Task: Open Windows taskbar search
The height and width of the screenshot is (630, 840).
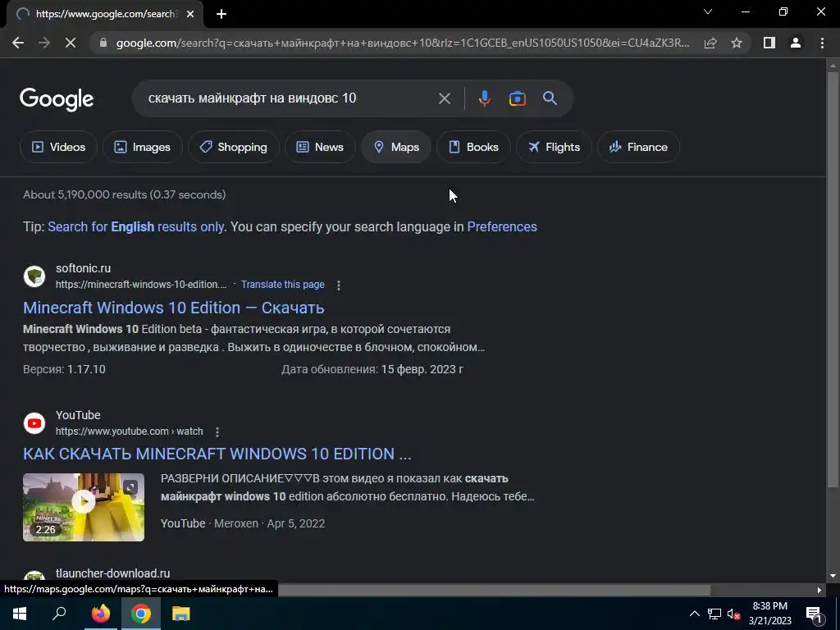Action: click(59, 614)
